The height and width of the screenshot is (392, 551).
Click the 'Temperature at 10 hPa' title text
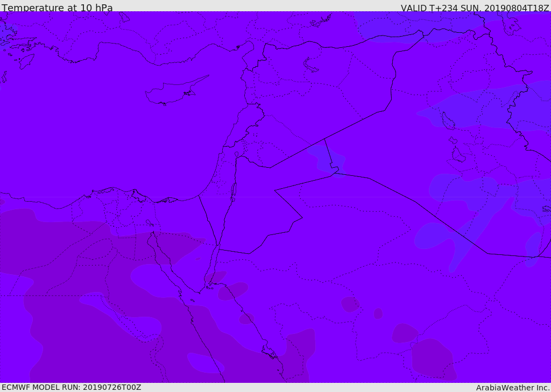57,8
